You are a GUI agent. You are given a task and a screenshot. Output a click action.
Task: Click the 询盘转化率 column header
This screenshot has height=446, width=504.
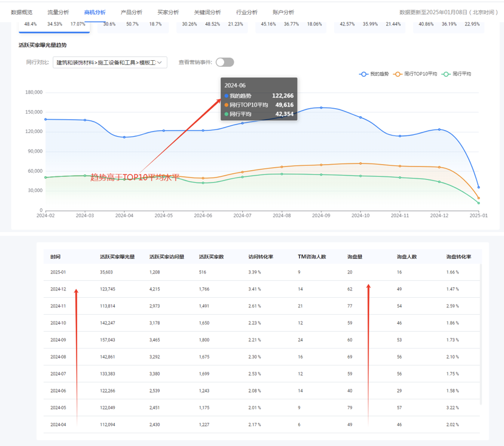click(458, 256)
